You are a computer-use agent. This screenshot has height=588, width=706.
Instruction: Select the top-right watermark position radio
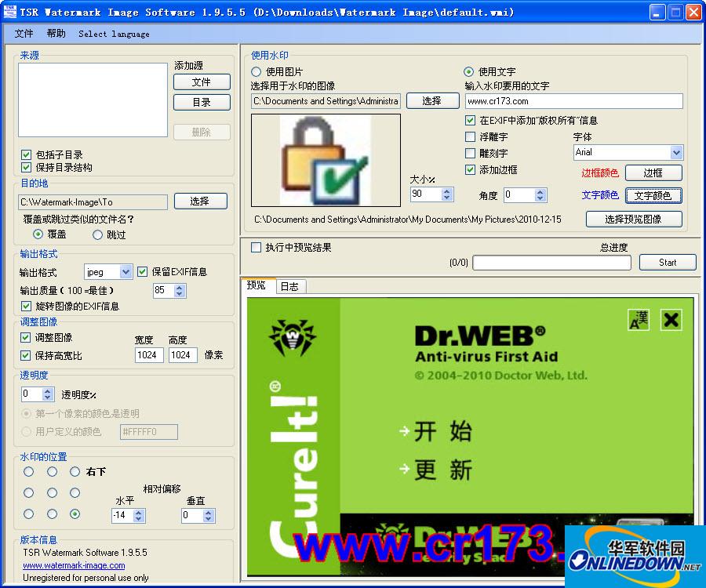click(x=75, y=471)
